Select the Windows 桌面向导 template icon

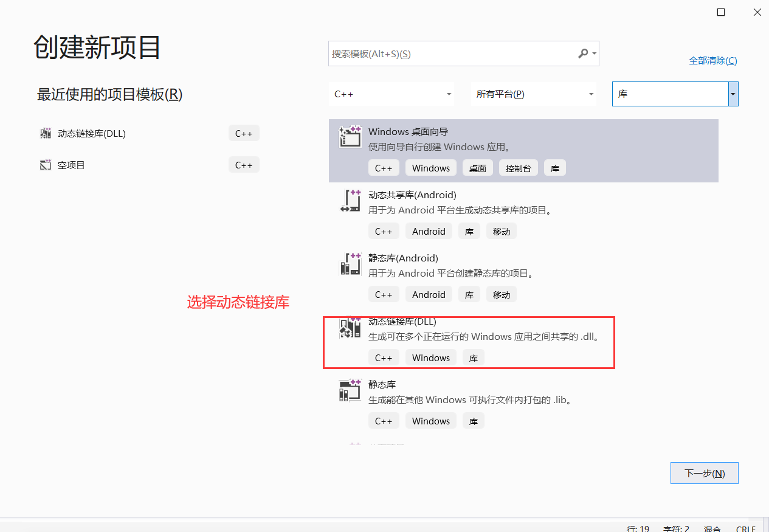pyautogui.click(x=350, y=137)
